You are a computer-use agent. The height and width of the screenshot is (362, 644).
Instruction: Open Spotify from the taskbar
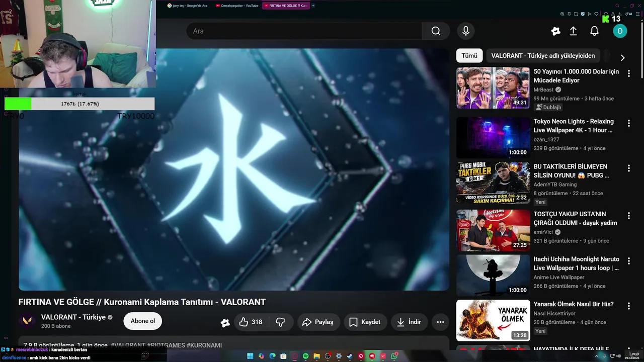click(x=305, y=356)
